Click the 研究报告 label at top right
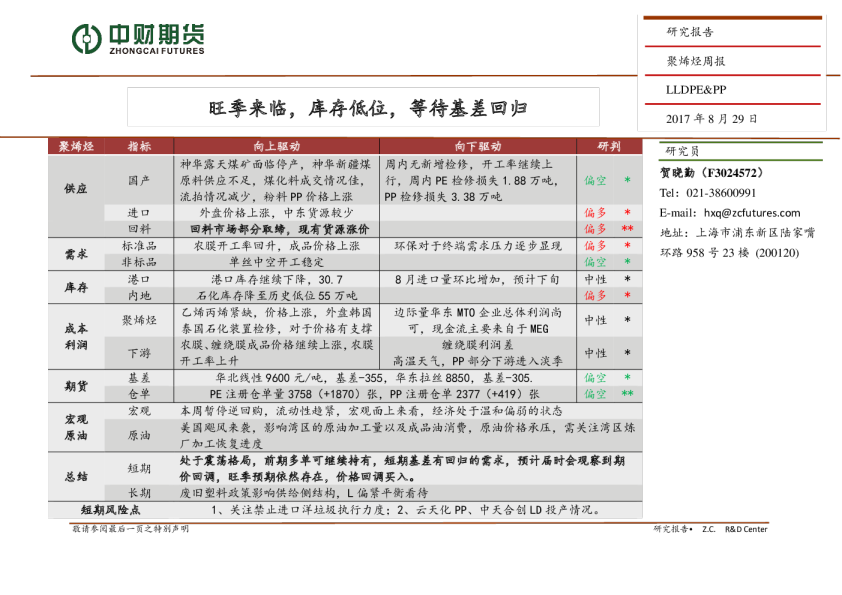 [x=691, y=32]
